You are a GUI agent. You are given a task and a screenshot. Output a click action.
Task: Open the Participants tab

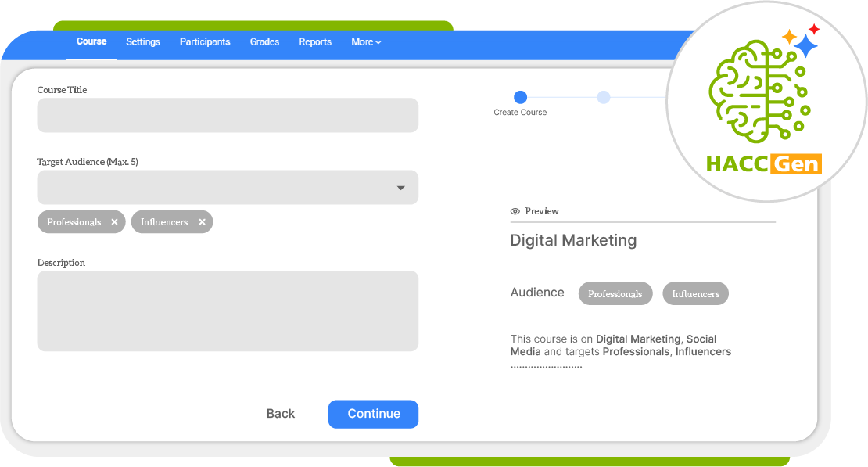(205, 41)
